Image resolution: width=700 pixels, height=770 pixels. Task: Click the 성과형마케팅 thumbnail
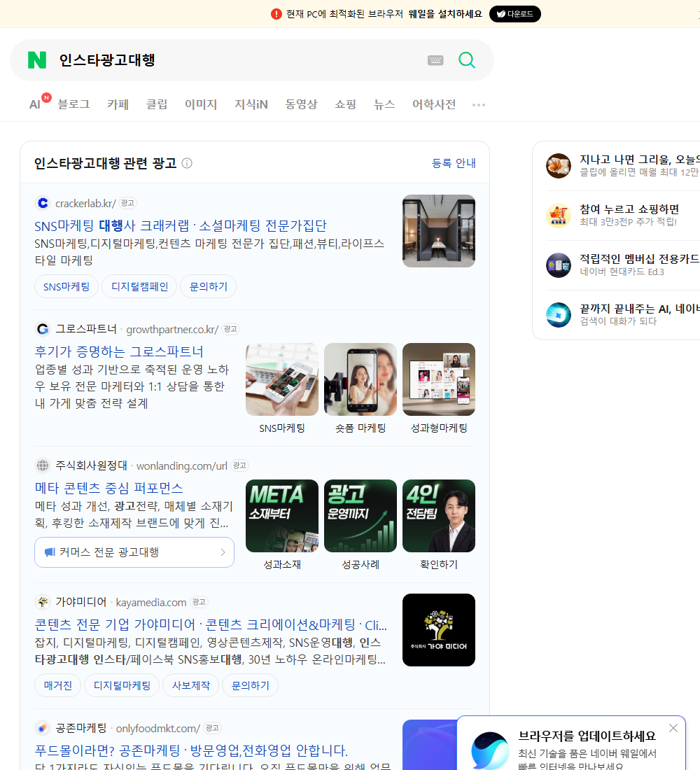coord(439,379)
